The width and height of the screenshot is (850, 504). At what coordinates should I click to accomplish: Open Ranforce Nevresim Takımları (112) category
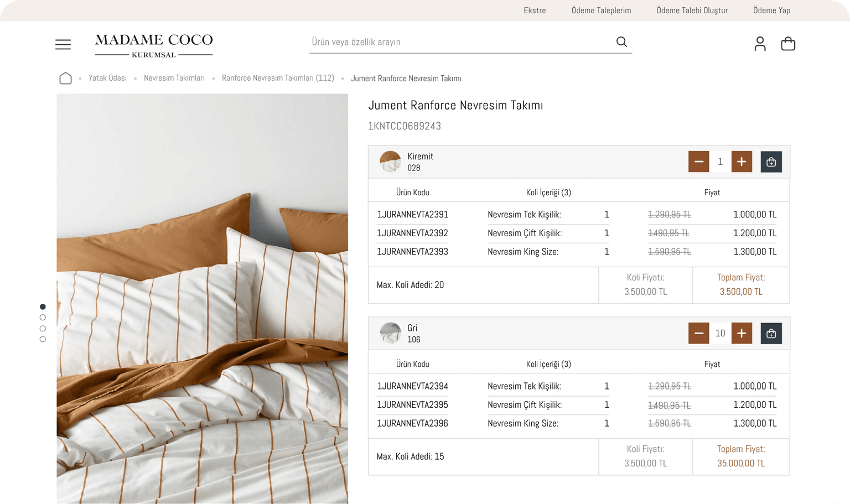tap(278, 78)
